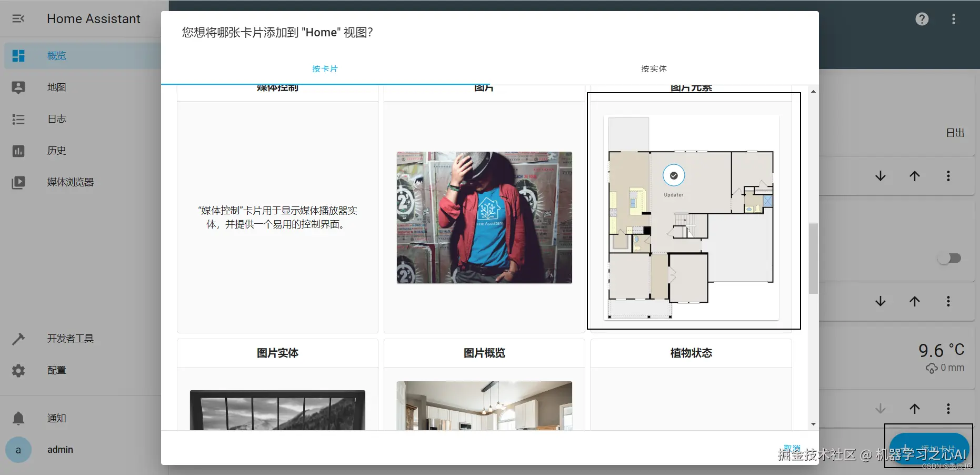
Task: Collapse the sidebar with the menu icon
Action: click(x=18, y=18)
